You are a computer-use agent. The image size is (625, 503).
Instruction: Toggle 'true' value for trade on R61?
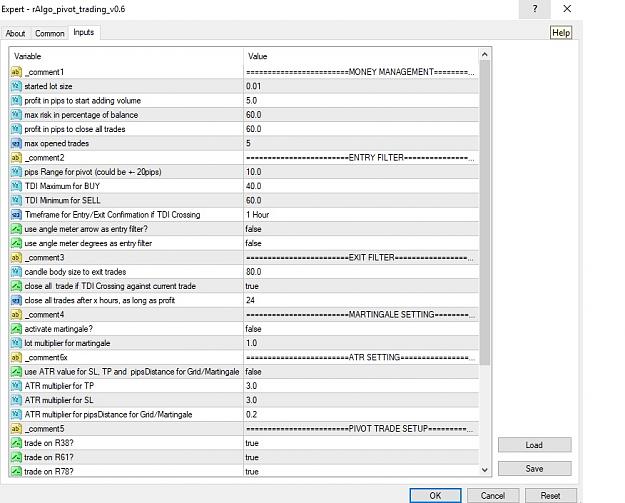tap(361, 458)
